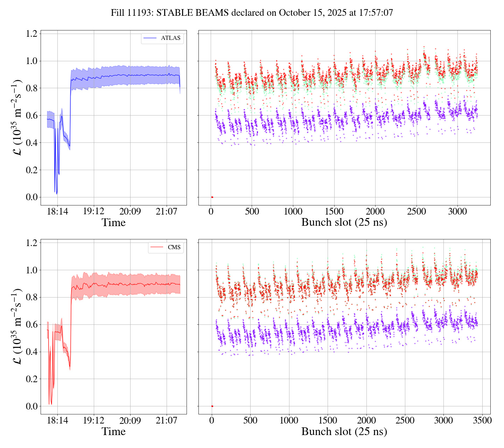Click the red zero-luminosity point in the upper scatter plot
Screen dimensions: 504x448
click(212, 197)
